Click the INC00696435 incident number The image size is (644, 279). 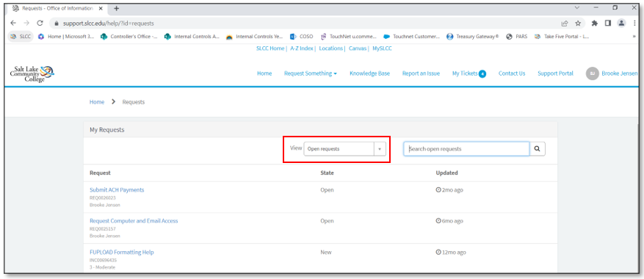(103, 260)
